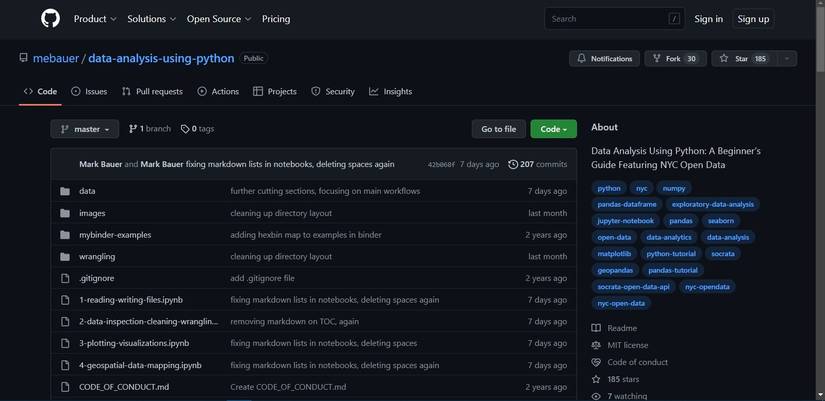The image size is (825, 401).
Task: Click the socrata-open-data-api topic tag
Action: pos(633,287)
